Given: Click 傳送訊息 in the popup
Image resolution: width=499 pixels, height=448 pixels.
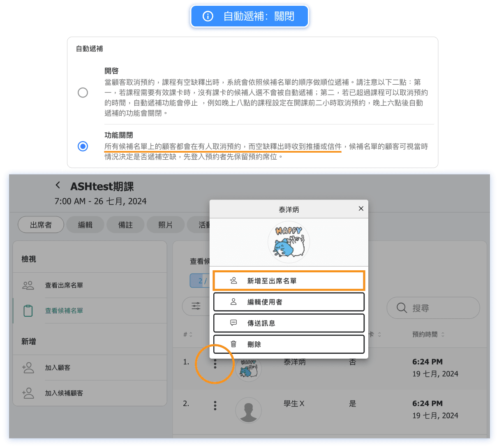Looking at the screenshot, I should point(289,323).
